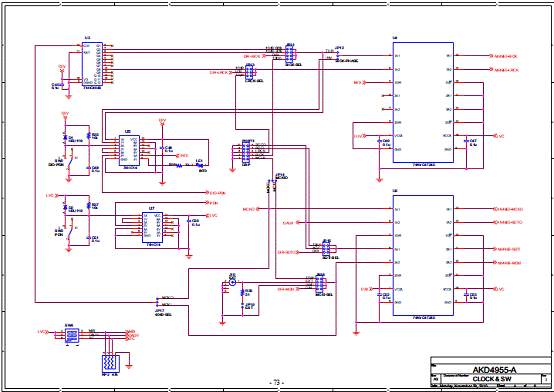Click the BICK-SEL jumper header
Screen dimensions: 554x392
pyautogui.click(x=289, y=54)
